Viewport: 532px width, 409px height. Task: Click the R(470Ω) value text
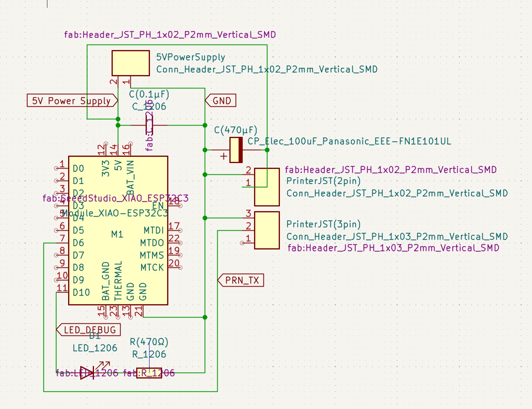pos(149,342)
